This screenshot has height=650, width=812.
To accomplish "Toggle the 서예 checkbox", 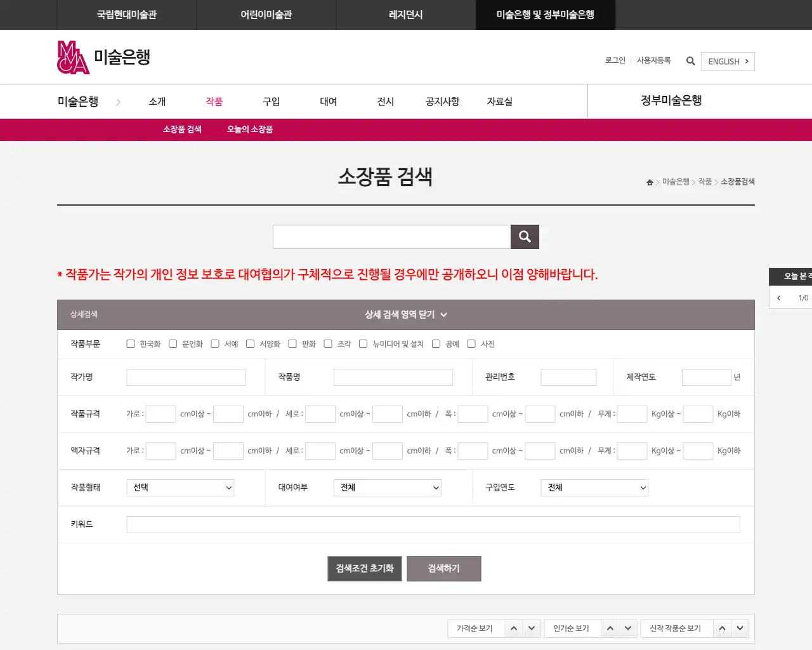I will tap(215, 344).
